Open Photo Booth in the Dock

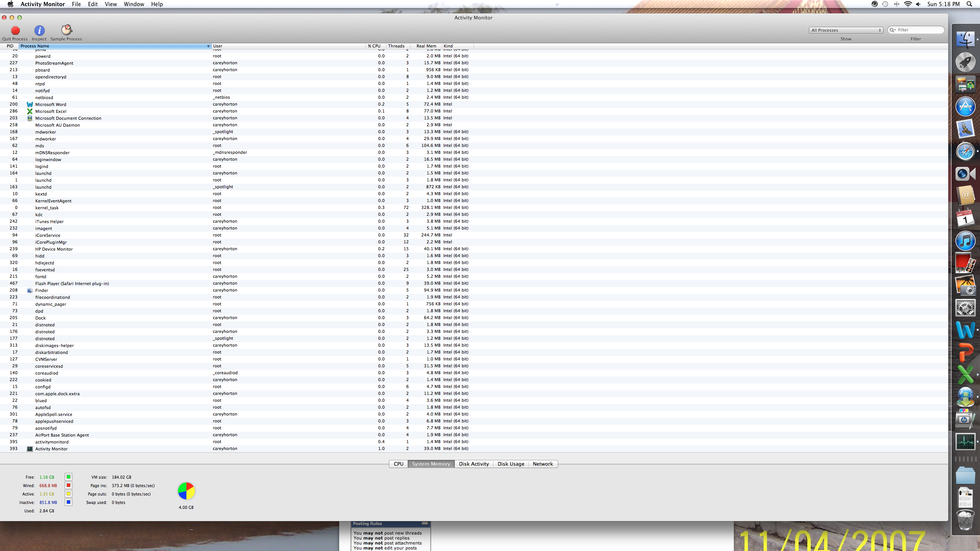965,263
